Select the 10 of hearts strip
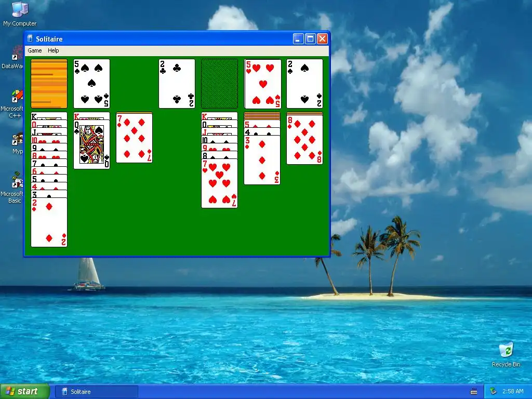This screenshot has height=399, width=532. (x=49, y=140)
